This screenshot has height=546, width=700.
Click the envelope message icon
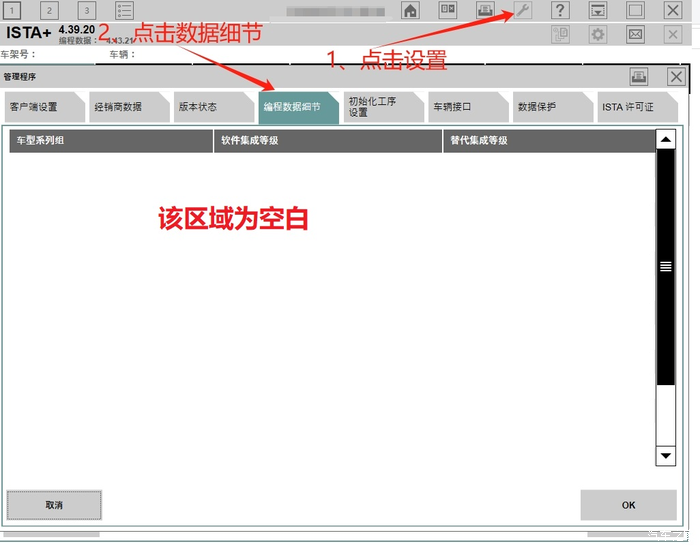pyautogui.click(x=635, y=35)
